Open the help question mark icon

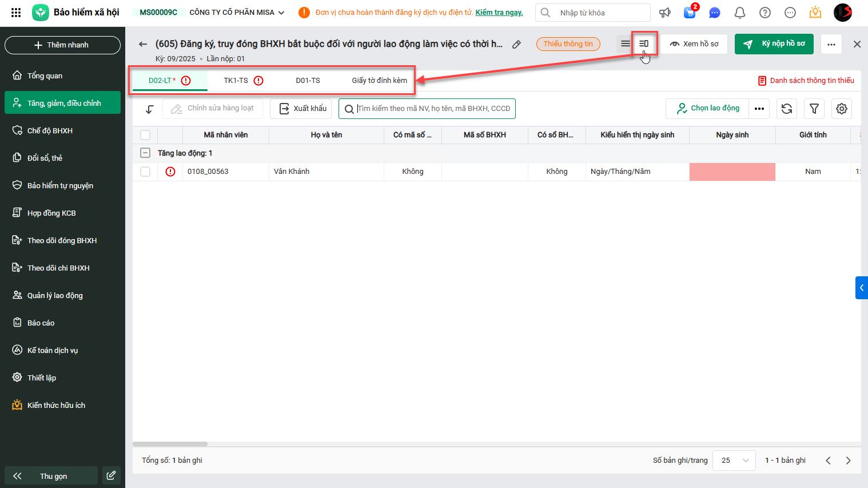tap(765, 13)
